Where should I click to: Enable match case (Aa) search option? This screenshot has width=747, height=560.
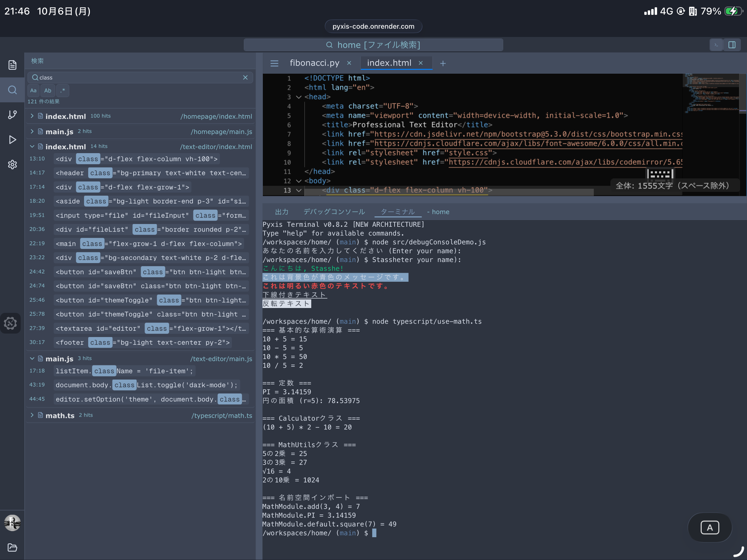pos(33,91)
